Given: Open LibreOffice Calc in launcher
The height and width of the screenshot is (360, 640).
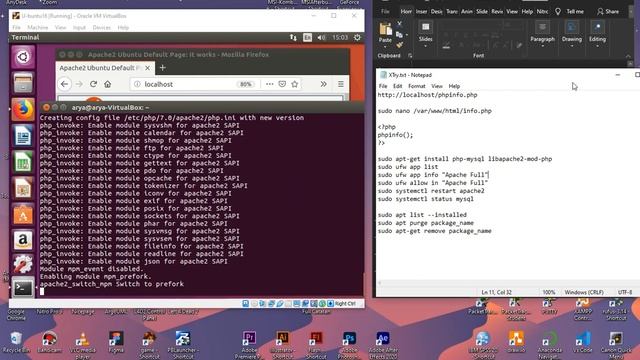Looking at the screenshot, I should click(23, 162).
